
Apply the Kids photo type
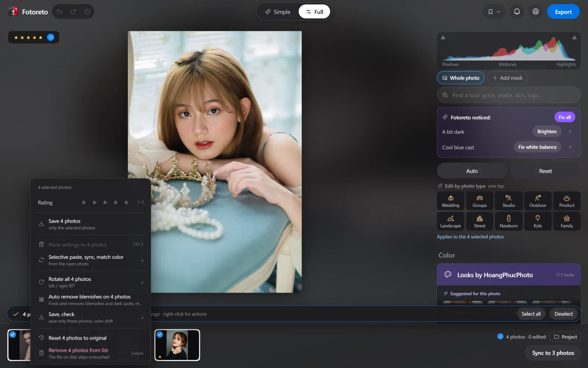(538, 222)
